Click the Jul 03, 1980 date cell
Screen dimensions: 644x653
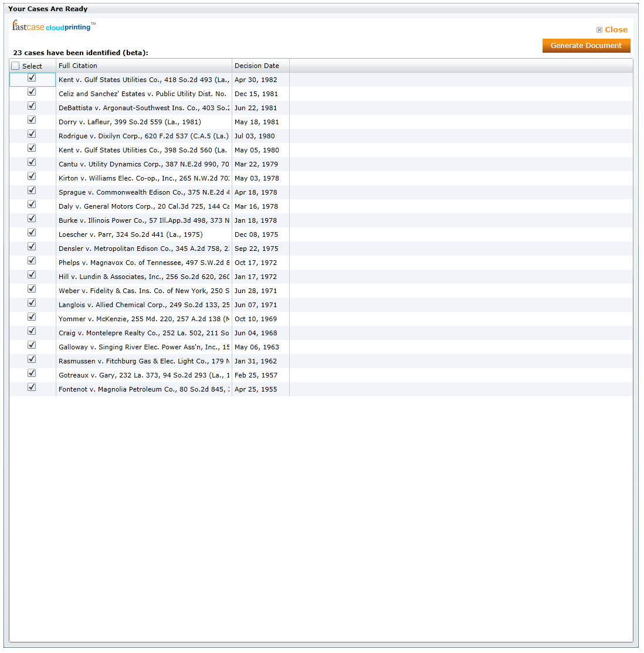click(260, 136)
